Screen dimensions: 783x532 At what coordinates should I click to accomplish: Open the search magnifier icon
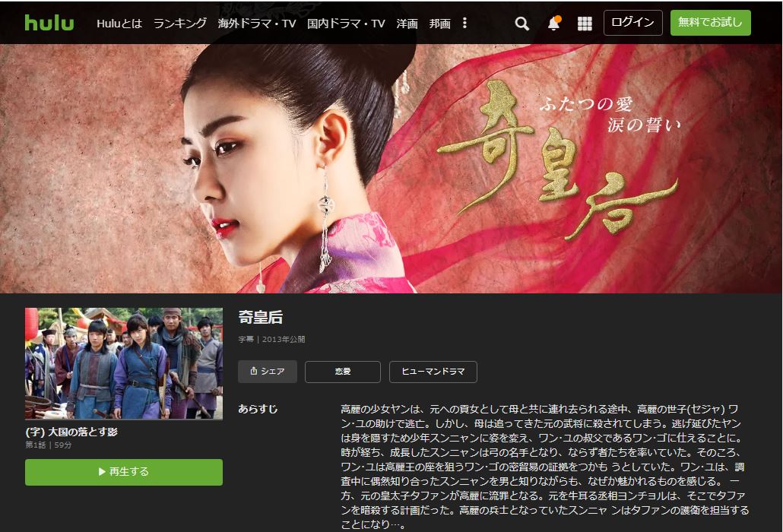tap(521, 24)
